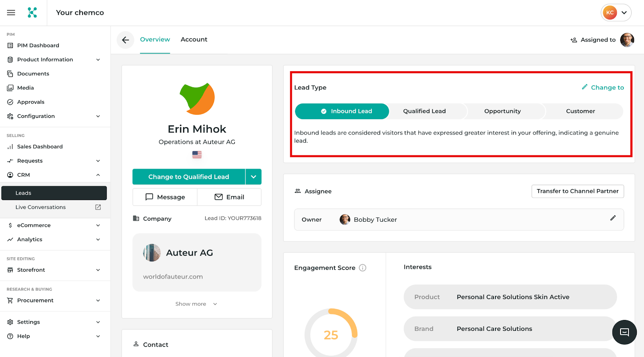Expand Show more company details
This screenshot has width=644, height=357.
[x=196, y=304]
